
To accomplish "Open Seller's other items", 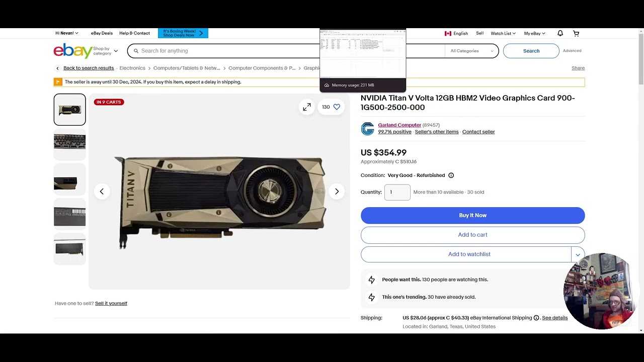I will [437, 132].
